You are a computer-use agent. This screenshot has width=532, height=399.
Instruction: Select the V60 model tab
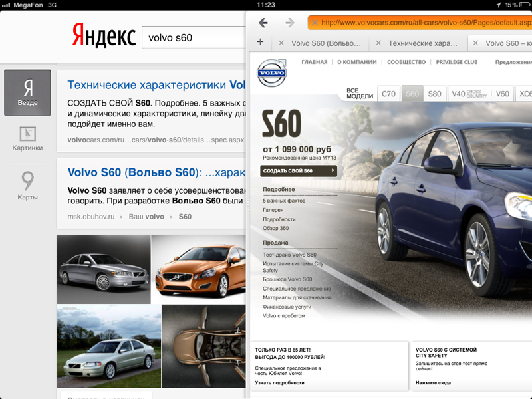tap(503, 94)
